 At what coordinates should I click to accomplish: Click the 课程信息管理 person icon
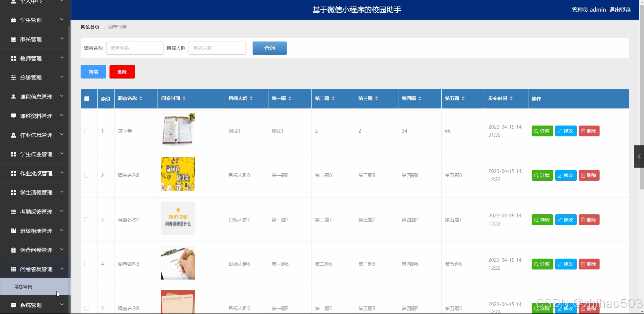coord(13,97)
